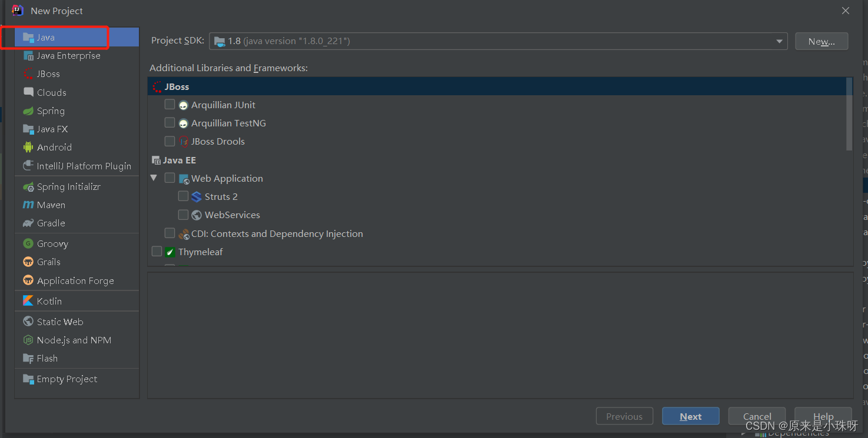
Task: Click the Groovy icon
Action: tap(28, 243)
